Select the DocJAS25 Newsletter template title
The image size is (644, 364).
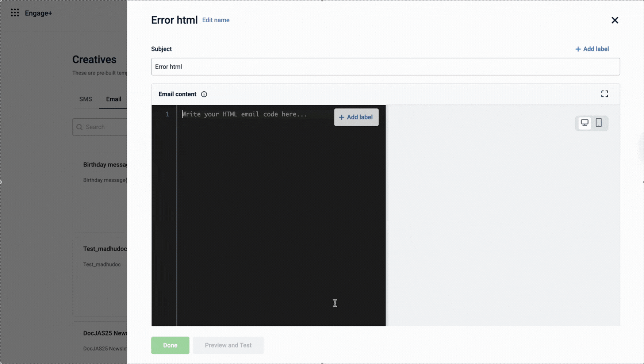pos(105,333)
